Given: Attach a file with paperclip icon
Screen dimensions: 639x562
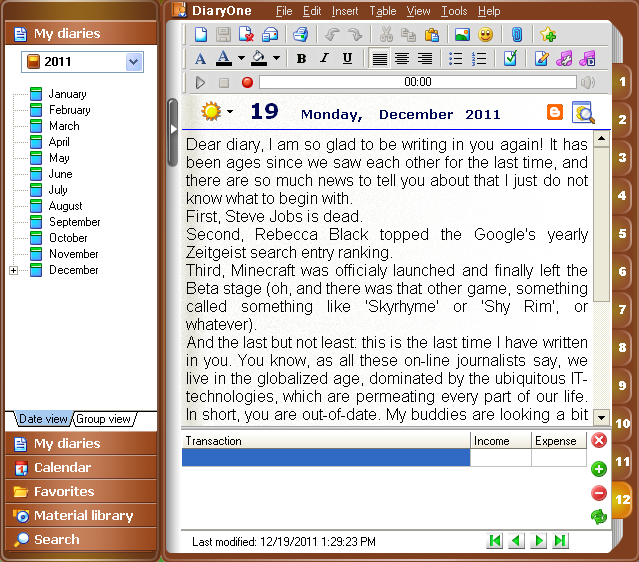Looking at the screenshot, I should pos(517,35).
